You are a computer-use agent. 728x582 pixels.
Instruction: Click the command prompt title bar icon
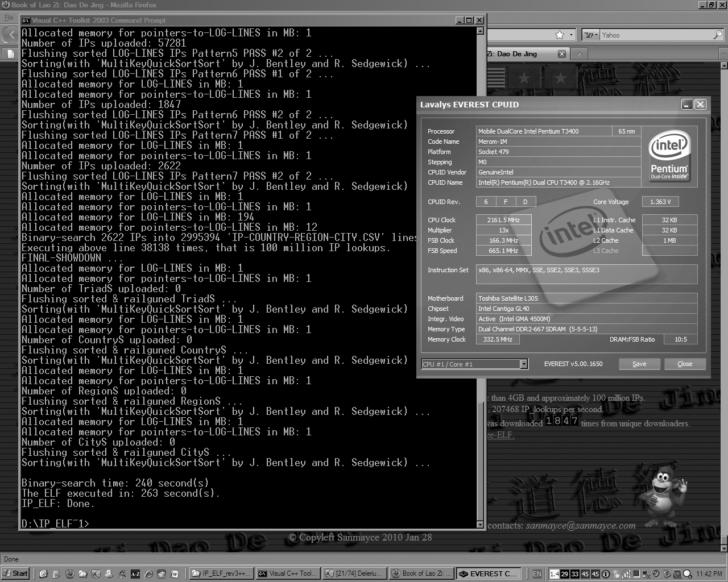(26, 20)
